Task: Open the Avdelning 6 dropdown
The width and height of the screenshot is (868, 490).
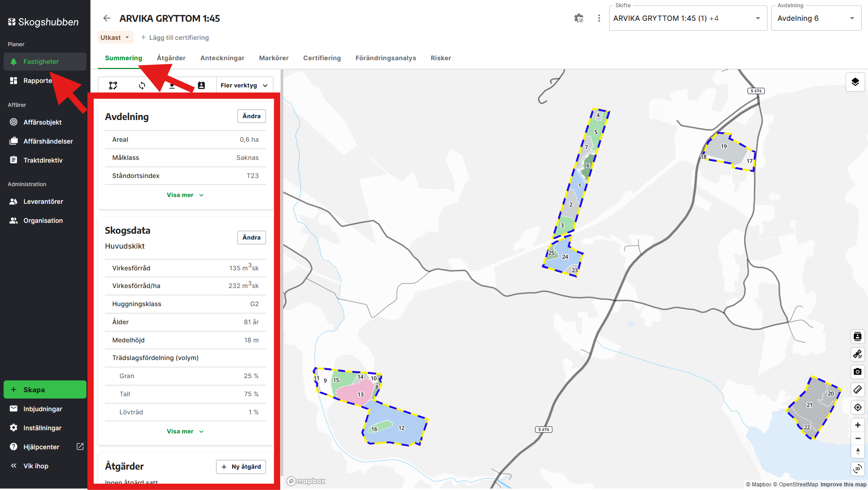Action: pyautogui.click(x=816, y=19)
